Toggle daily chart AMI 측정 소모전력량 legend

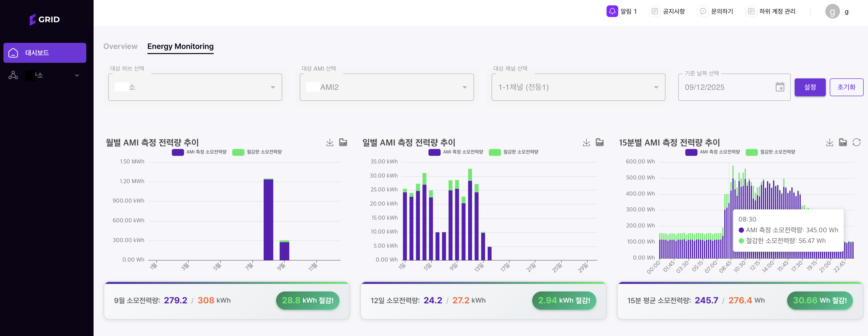coord(455,152)
